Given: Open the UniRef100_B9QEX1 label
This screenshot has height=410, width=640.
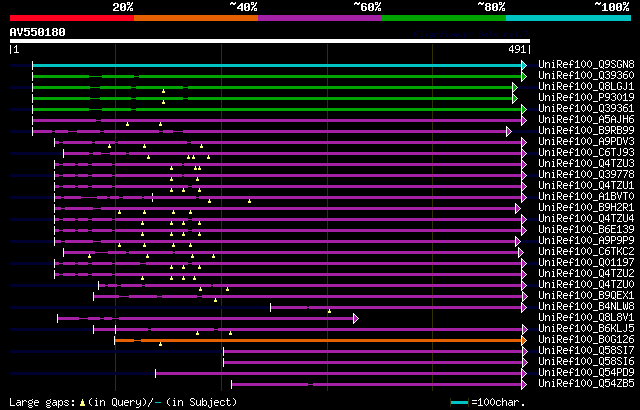Looking at the screenshot, I should (586, 296).
